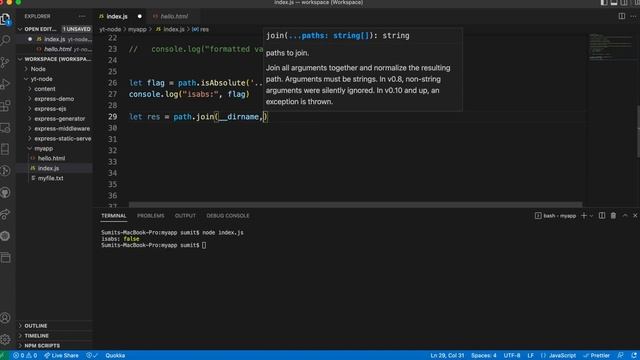
Task: Open new terminal profile dropdown arrow
Action: [591, 216]
